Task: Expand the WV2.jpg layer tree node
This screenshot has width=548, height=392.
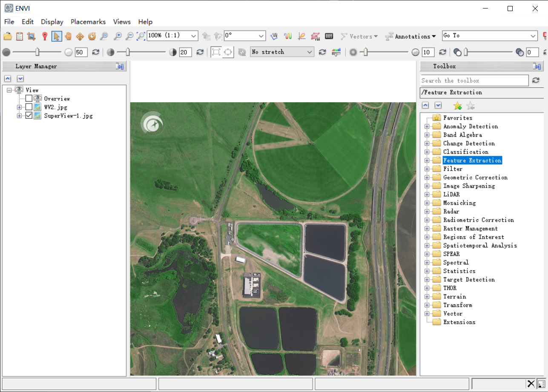Action: pos(19,107)
